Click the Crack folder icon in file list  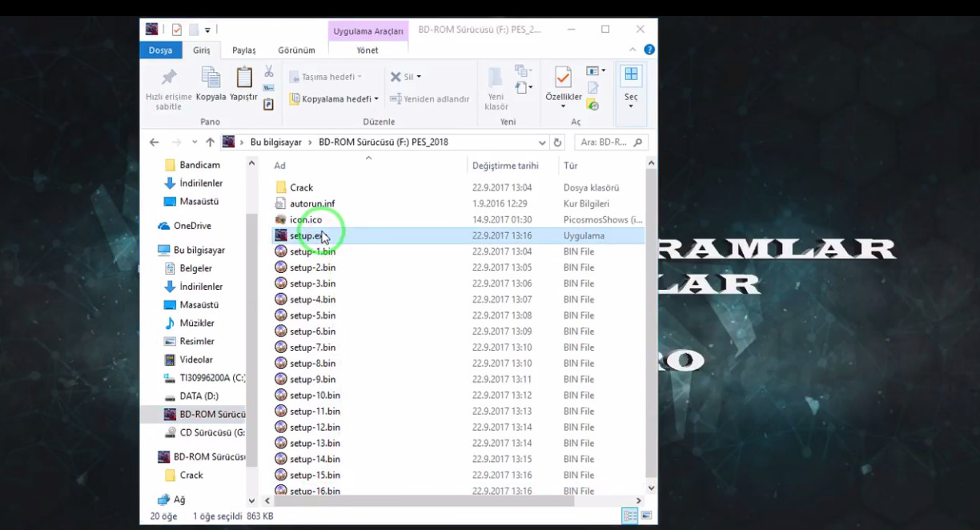281,187
